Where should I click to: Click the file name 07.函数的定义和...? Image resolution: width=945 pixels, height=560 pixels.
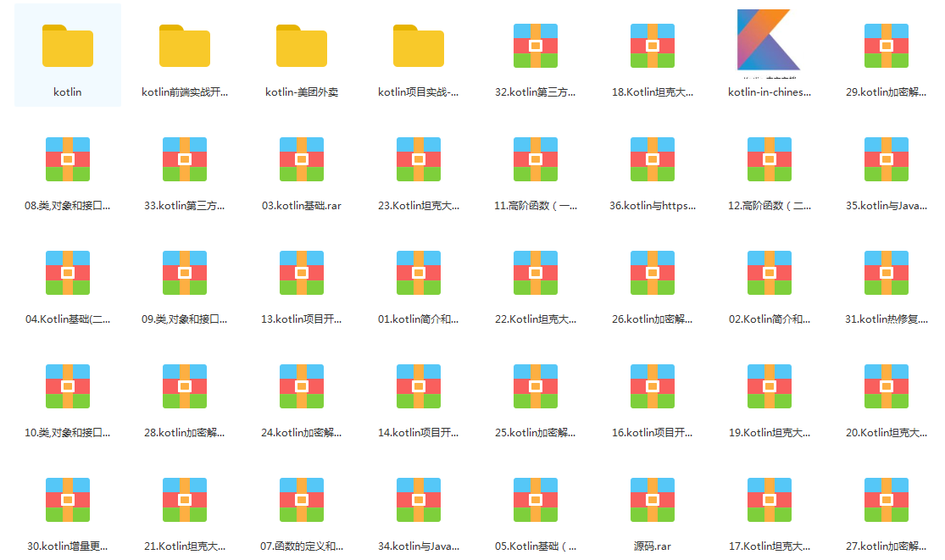tap(302, 546)
